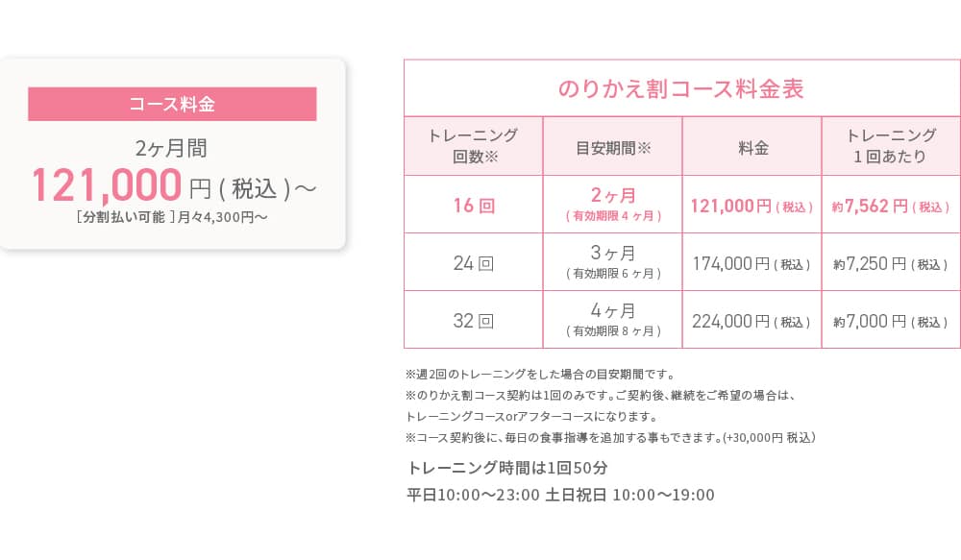Image resolution: width=961 pixels, height=560 pixels.
Task: Click the 224,000円 price cell
Action: coord(752,321)
